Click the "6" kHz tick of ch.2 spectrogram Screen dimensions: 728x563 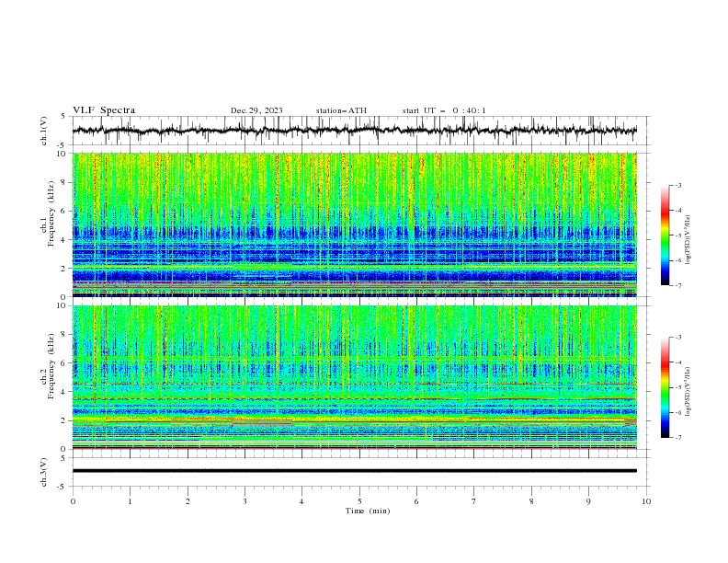coord(65,363)
